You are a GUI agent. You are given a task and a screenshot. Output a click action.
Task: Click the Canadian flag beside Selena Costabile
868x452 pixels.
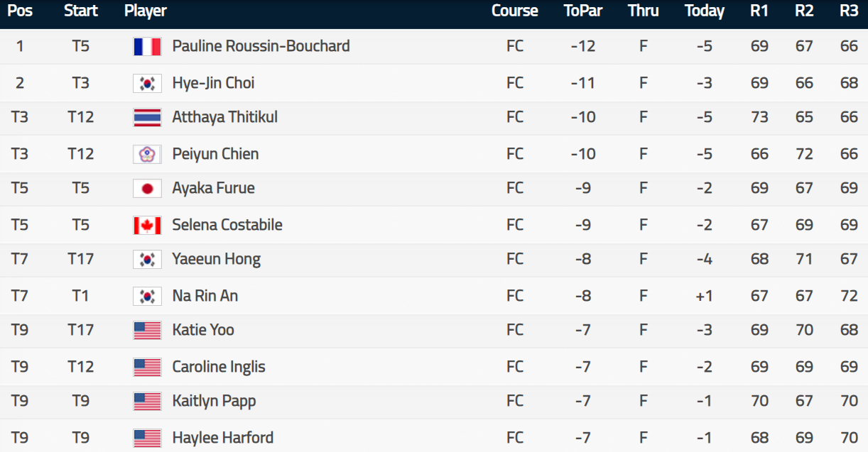(147, 225)
